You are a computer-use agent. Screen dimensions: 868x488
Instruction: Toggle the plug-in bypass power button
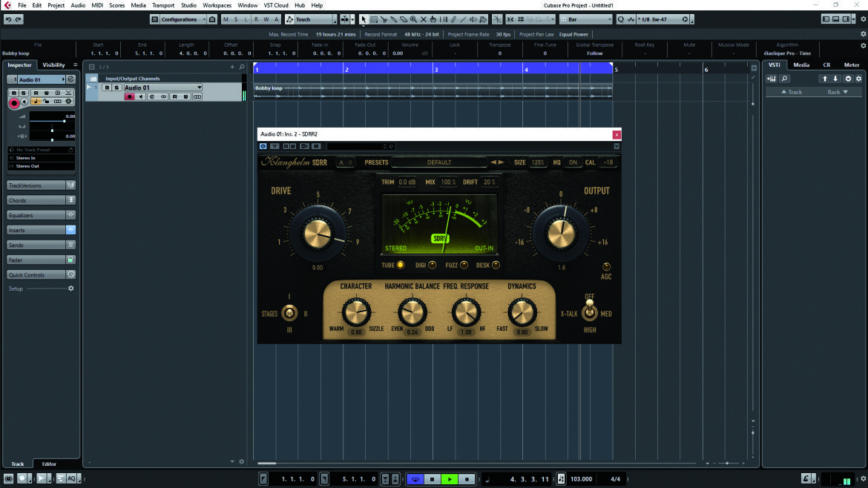pos(263,146)
